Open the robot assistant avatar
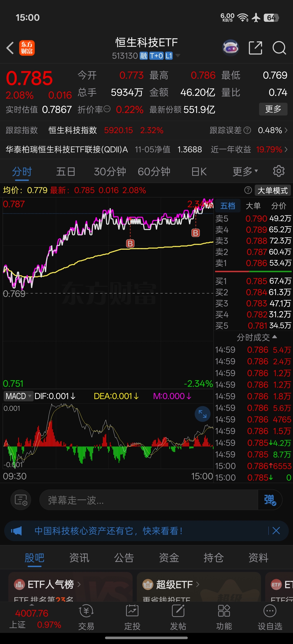293x644 pixels. click(x=230, y=48)
